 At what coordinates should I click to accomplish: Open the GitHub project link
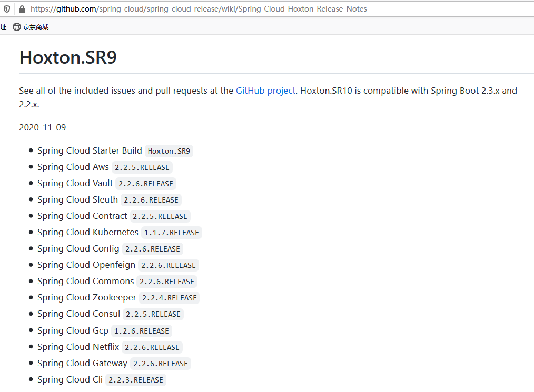pos(265,91)
